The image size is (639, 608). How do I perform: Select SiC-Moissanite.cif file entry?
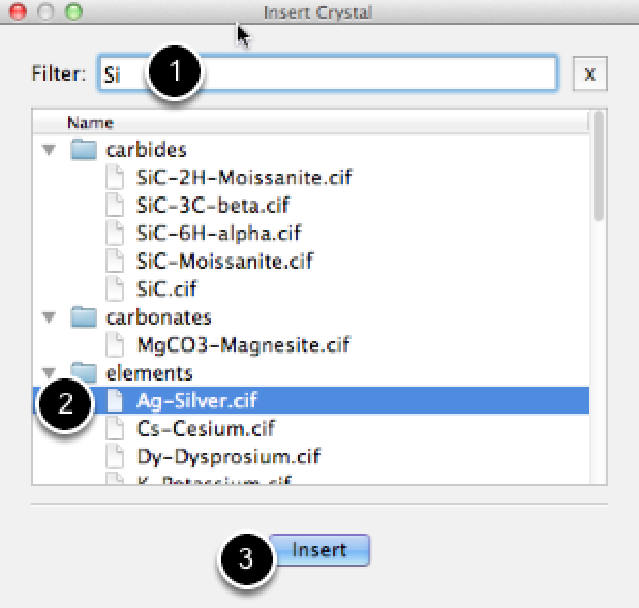pyautogui.click(x=225, y=262)
